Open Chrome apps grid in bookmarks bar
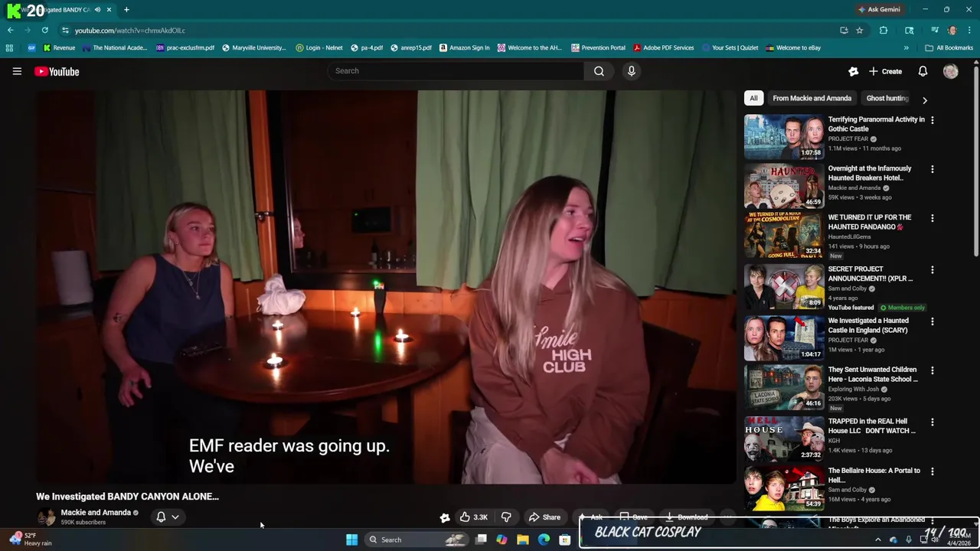The width and height of the screenshot is (980, 551). coord(9,47)
